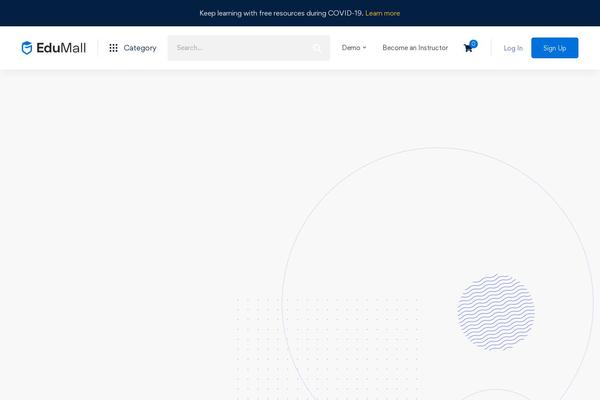Click the Become an Instructor link
The height and width of the screenshot is (400, 600).
(x=415, y=47)
